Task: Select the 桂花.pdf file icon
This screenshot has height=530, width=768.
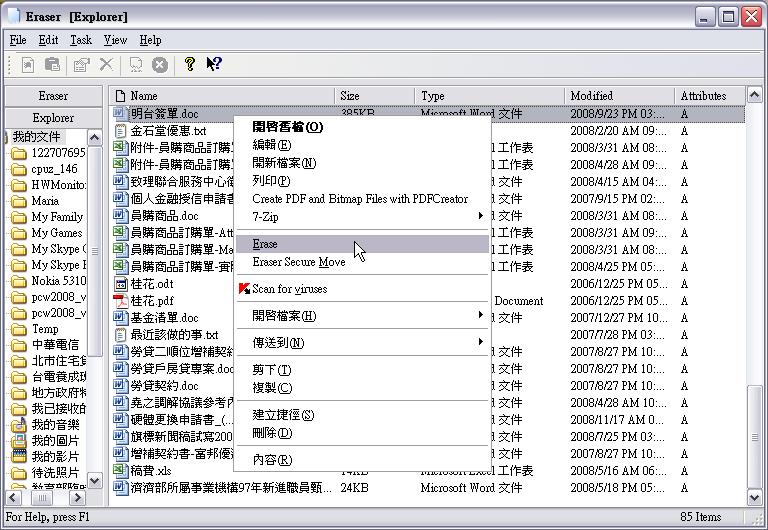Action: [x=120, y=300]
